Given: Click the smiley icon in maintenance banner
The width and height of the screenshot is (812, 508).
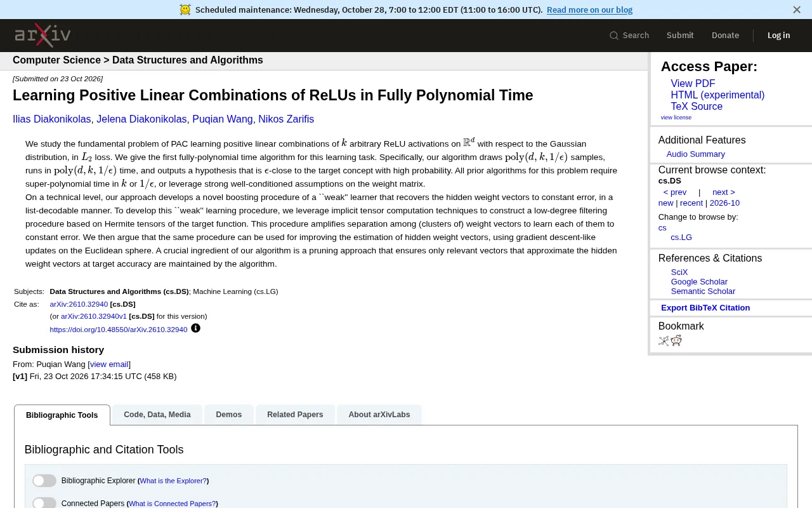Looking at the screenshot, I should pos(185,10).
